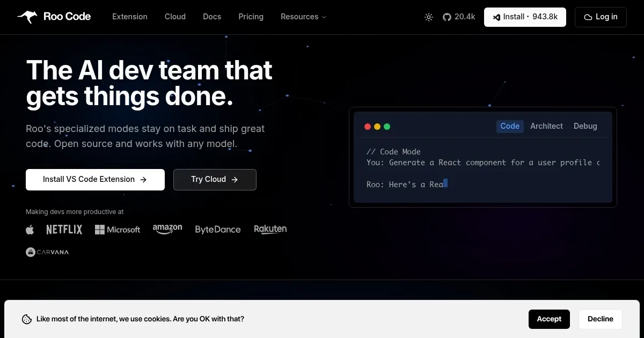The width and height of the screenshot is (644, 338).
Task: Switch to the Architect tab
Action: click(x=546, y=126)
